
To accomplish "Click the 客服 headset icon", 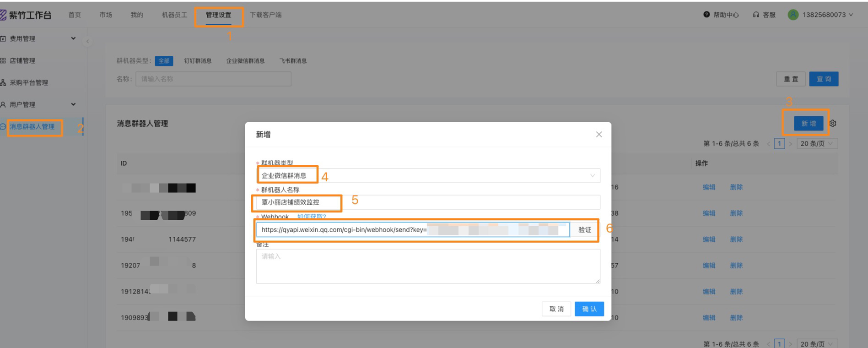I will [x=756, y=15].
